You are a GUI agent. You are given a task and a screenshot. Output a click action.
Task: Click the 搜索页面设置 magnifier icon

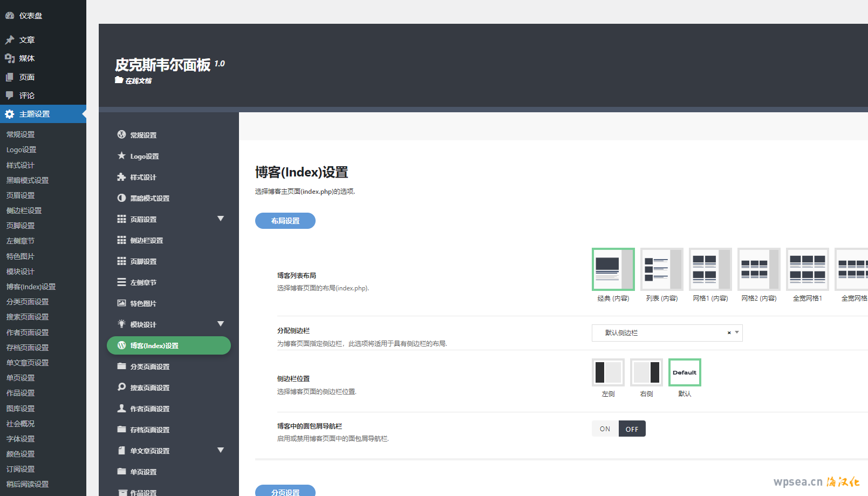coord(121,387)
